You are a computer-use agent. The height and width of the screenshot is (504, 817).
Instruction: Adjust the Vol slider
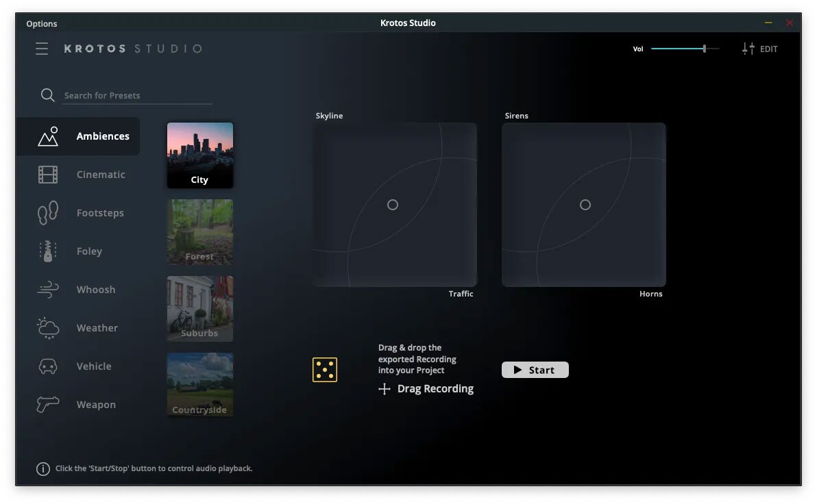pyautogui.click(x=704, y=49)
